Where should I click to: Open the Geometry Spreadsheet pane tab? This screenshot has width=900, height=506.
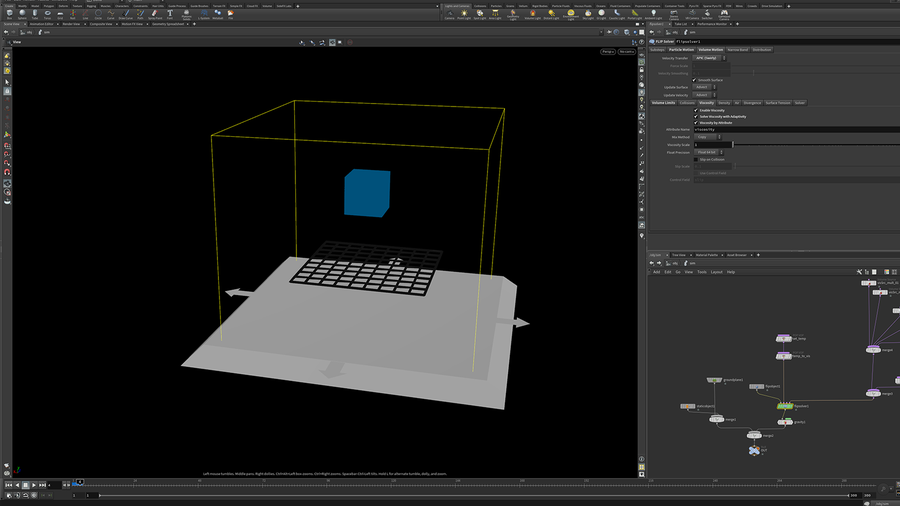click(x=168, y=24)
